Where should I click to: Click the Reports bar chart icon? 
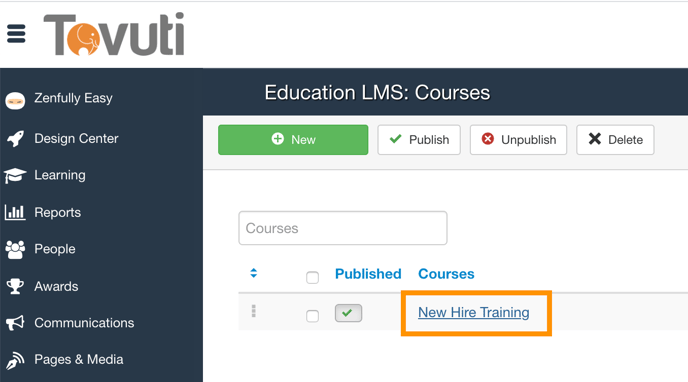coord(15,212)
